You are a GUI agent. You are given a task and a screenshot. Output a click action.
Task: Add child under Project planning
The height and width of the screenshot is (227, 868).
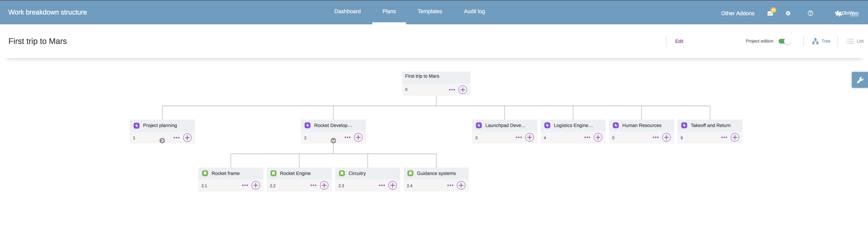pyautogui.click(x=187, y=138)
